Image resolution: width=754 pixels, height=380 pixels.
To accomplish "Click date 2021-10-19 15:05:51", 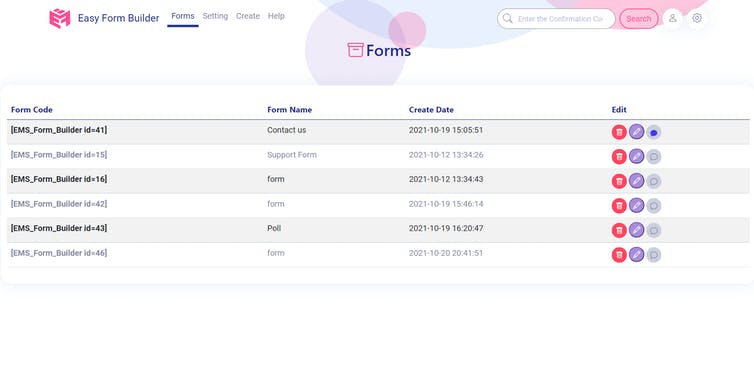I will click(x=446, y=130).
